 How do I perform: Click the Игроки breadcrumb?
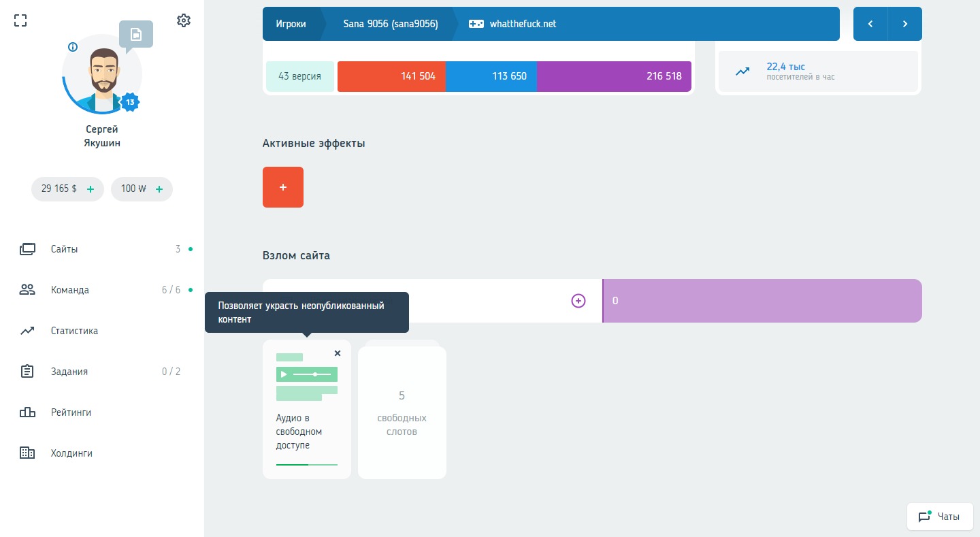pos(291,24)
